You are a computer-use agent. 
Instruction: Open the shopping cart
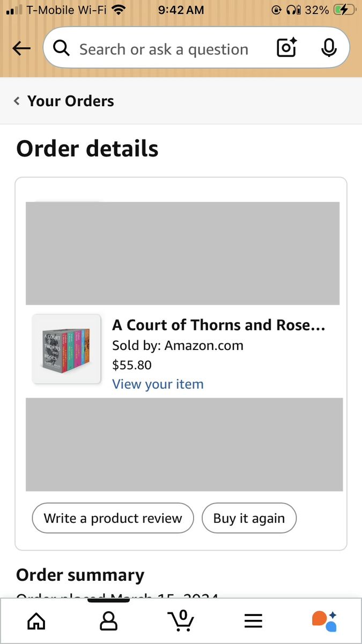181,621
